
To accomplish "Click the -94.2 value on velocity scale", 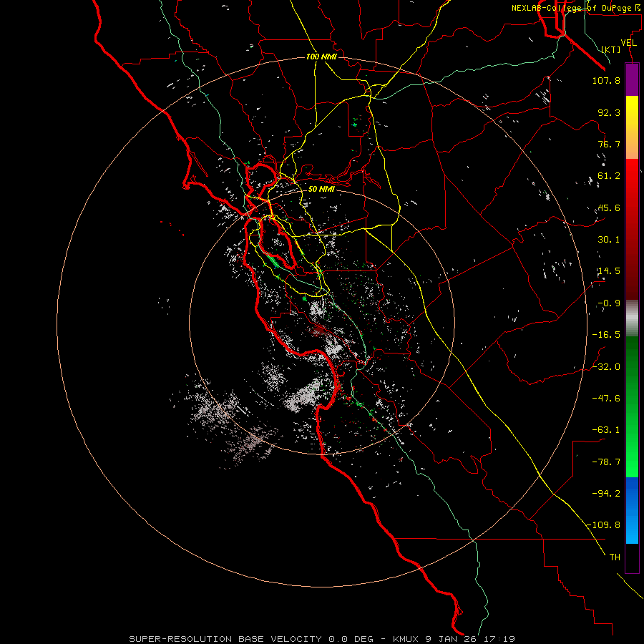I will [x=606, y=493].
